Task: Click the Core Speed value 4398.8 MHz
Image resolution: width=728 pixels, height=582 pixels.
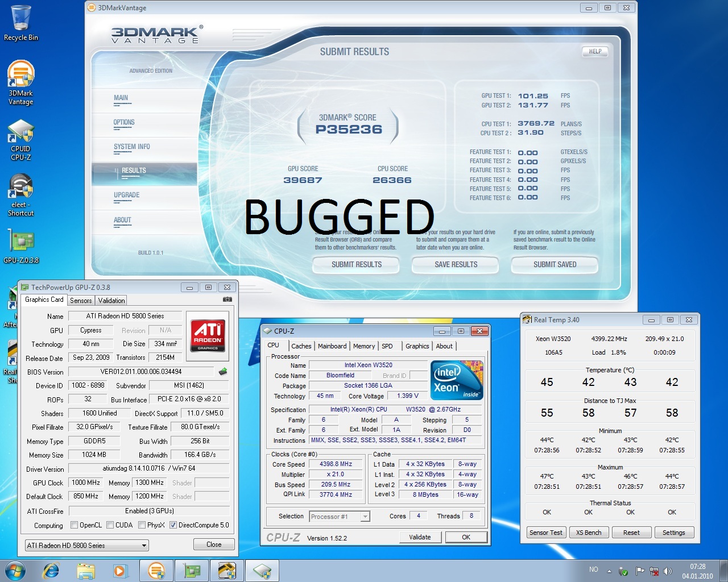Action: coord(336,464)
